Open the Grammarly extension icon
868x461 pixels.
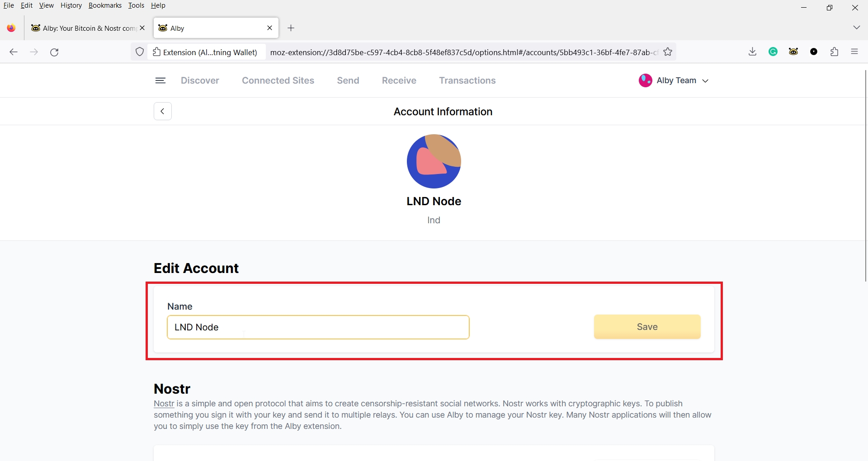(x=773, y=52)
